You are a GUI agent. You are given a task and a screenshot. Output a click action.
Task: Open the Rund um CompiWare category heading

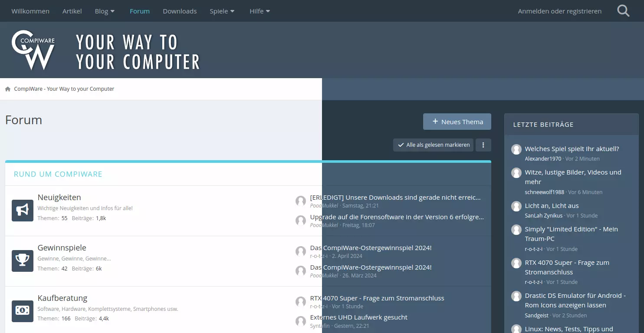(x=58, y=174)
